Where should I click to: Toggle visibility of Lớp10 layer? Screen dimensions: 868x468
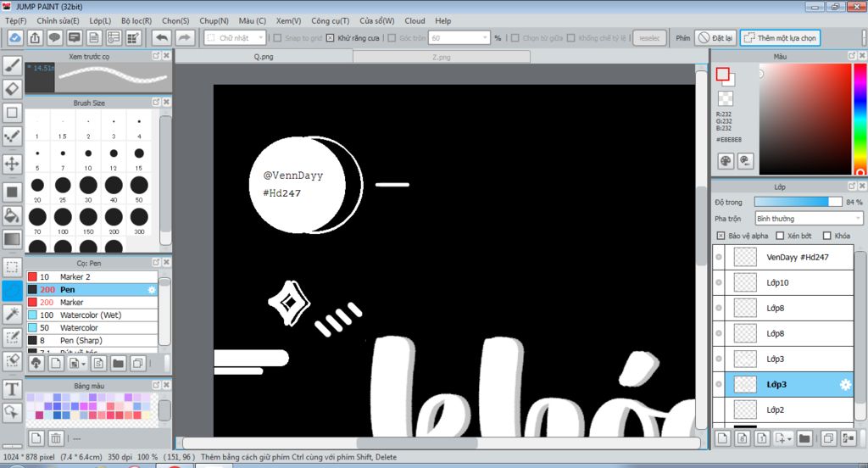click(719, 282)
